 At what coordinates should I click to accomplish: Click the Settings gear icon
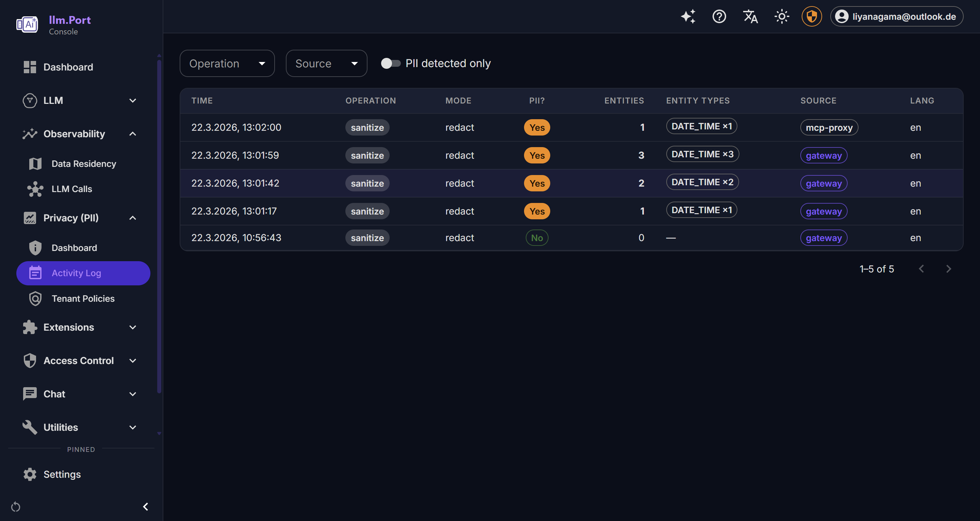[30, 474]
